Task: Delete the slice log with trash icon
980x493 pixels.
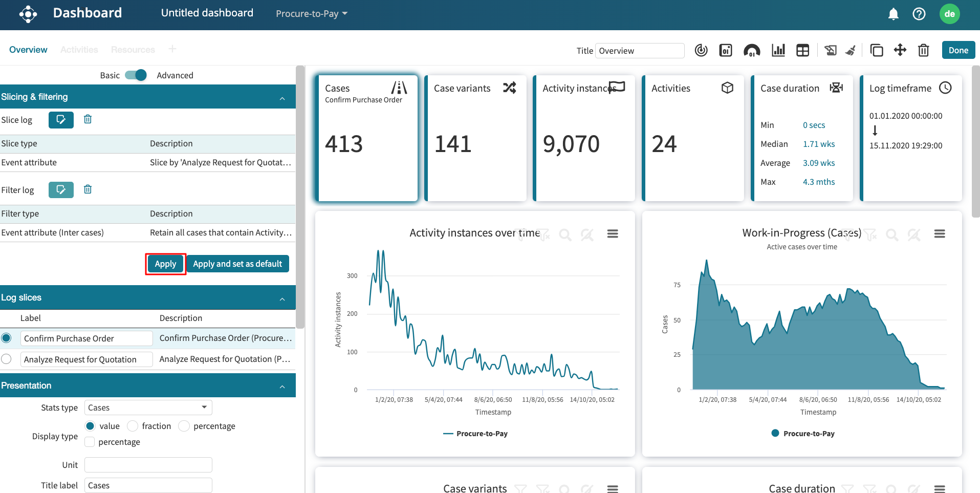Action: pos(88,119)
